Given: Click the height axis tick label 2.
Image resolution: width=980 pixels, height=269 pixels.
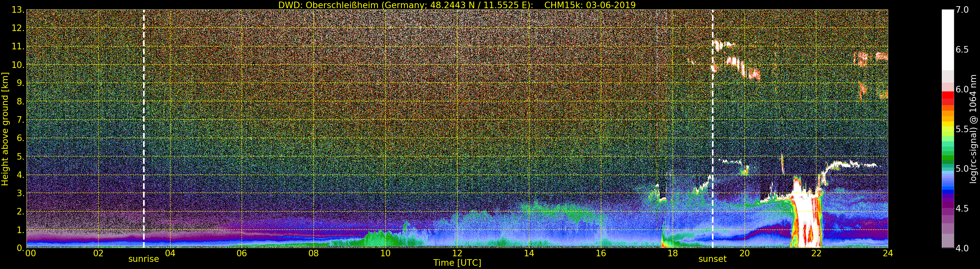Looking at the screenshot, I should pos(21,212).
